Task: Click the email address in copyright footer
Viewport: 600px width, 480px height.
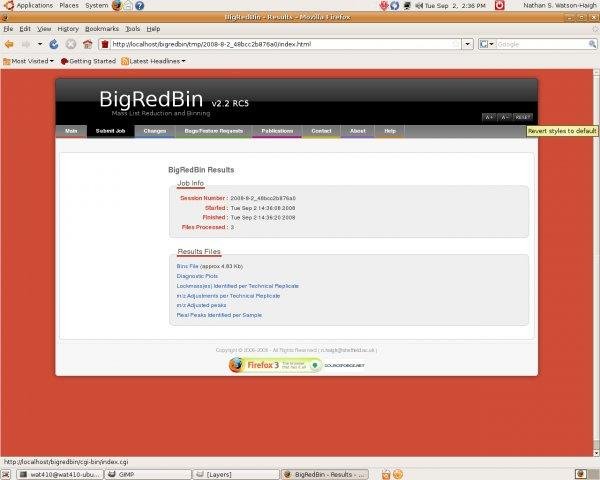Action: click(x=348, y=350)
